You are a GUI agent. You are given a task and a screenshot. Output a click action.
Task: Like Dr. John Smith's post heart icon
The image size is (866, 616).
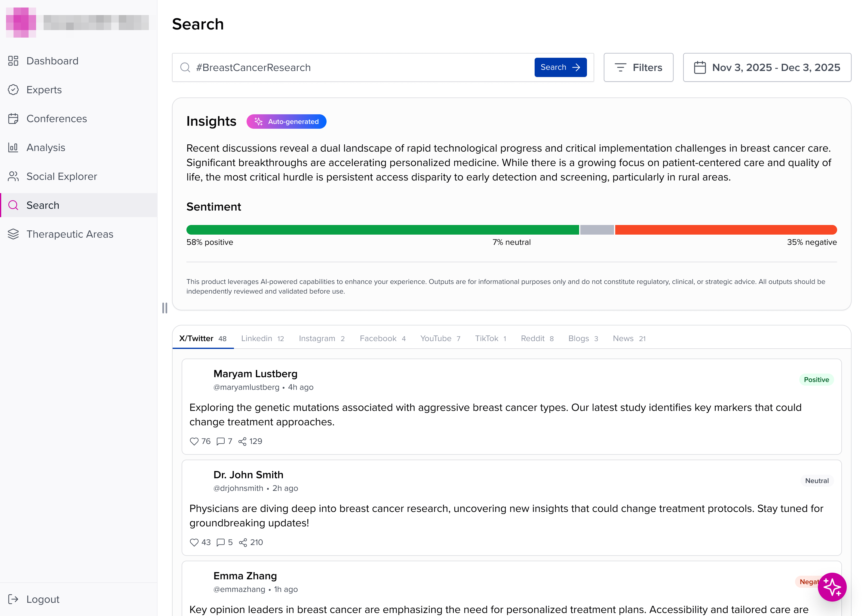click(194, 542)
